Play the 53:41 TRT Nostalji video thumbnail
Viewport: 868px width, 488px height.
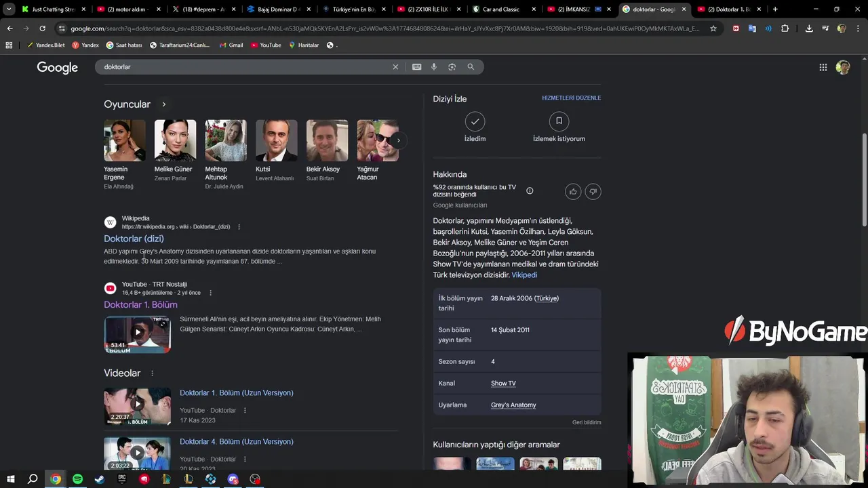(x=137, y=334)
